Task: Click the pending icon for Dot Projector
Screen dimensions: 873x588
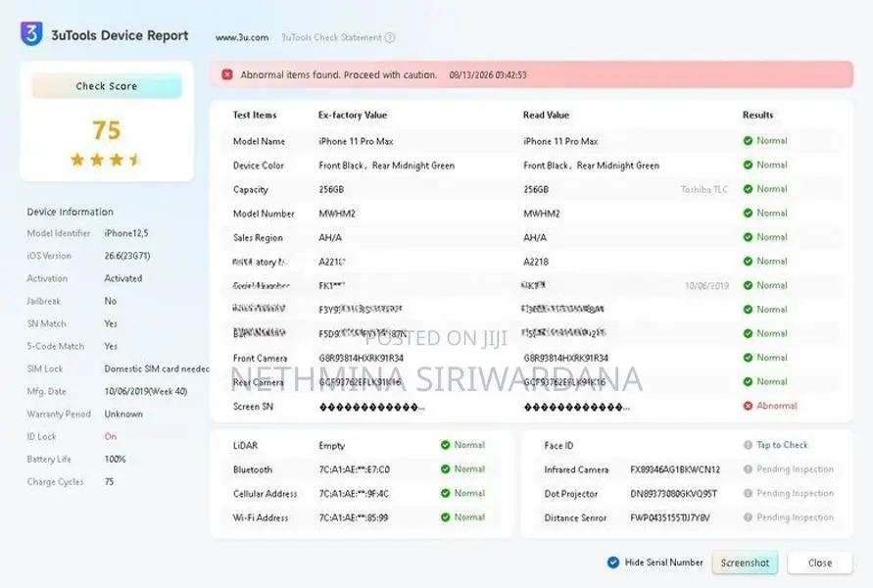Action: (748, 493)
